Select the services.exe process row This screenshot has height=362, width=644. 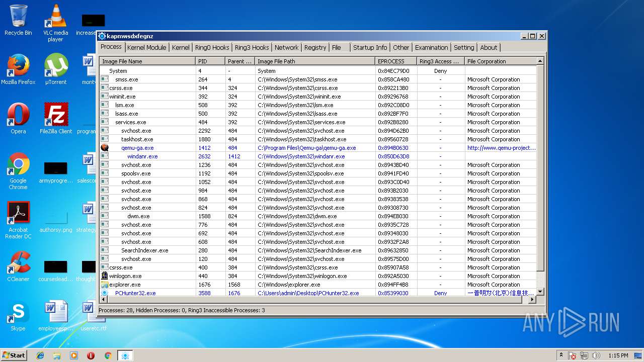[x=318, y=122]
